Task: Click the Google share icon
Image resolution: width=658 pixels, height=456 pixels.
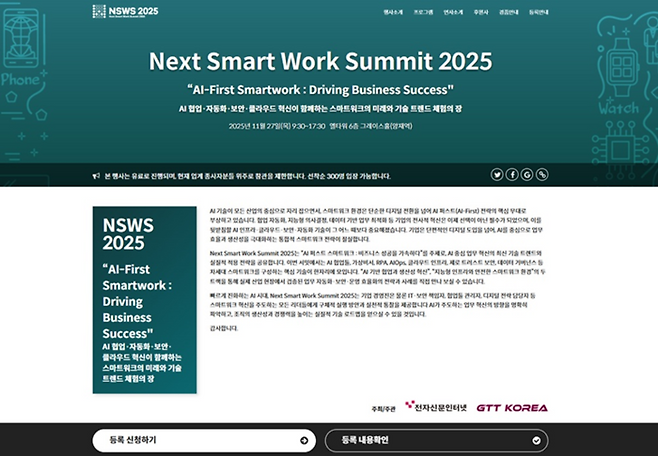Action: 527,174
